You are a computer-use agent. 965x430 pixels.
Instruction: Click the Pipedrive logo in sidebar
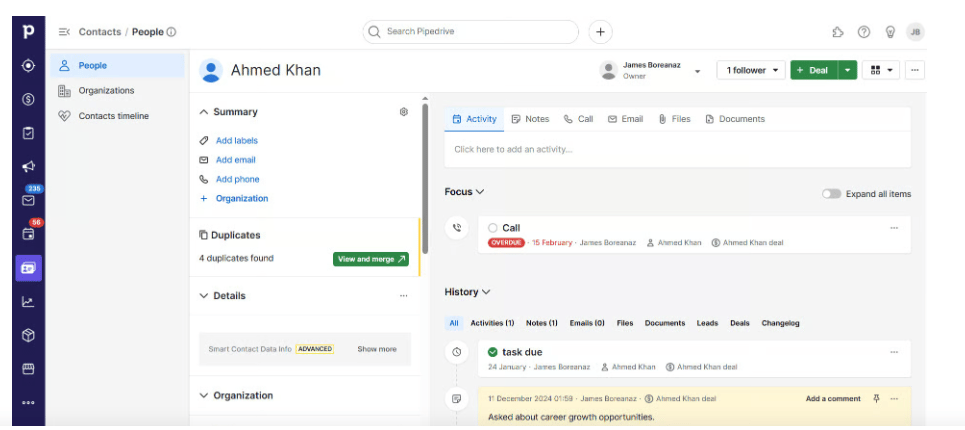[x=28, y=32]
